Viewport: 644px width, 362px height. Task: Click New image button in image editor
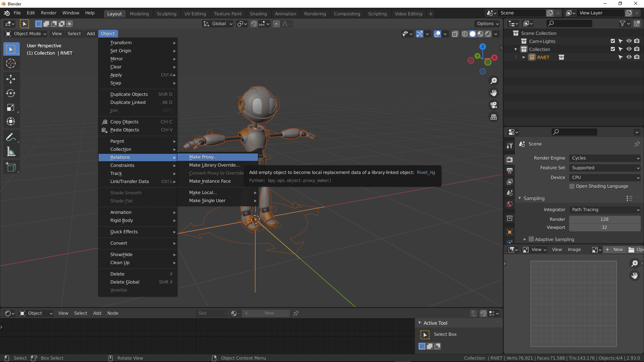[x=614, y=250]
